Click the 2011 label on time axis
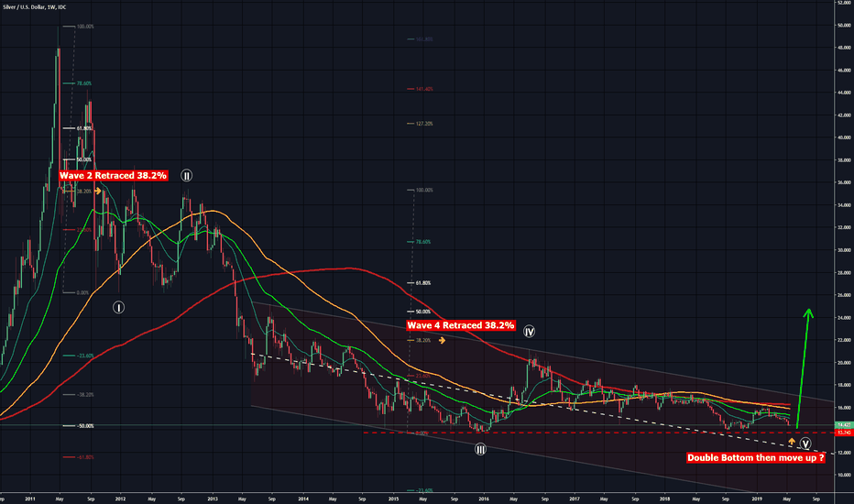The image size is (854, 504). click(30, 499)
